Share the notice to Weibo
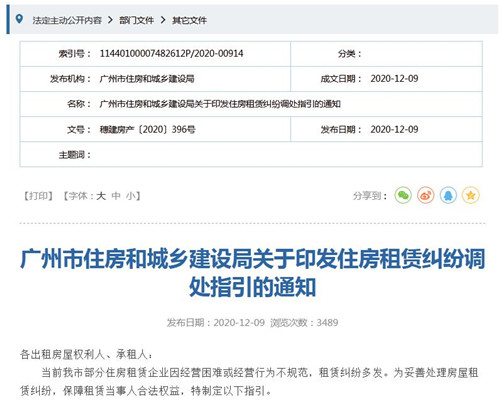Screen dimensions: 500x403 point(426,195)
